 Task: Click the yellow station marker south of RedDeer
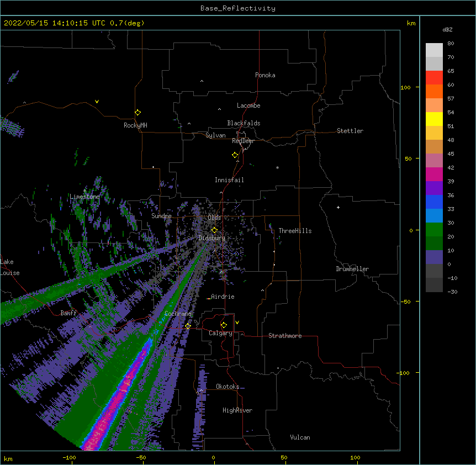(x=235, y=155)
